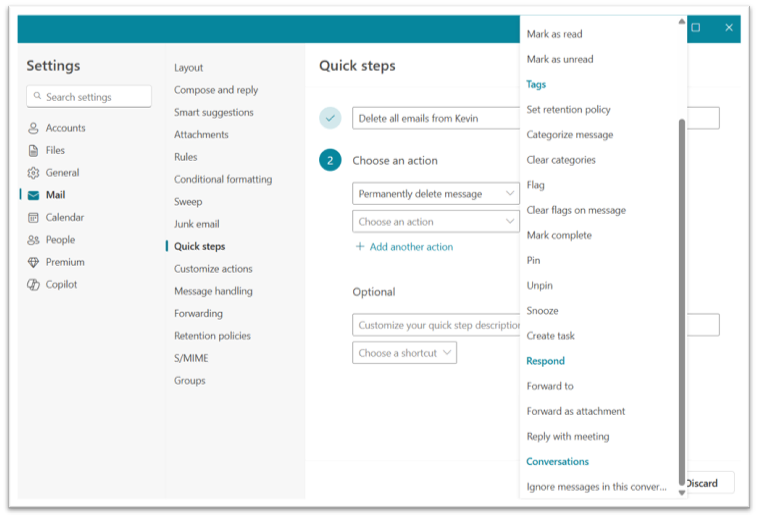758x518 pixels.
Task: Click the Accounts person icon
Action: (33, 128)
